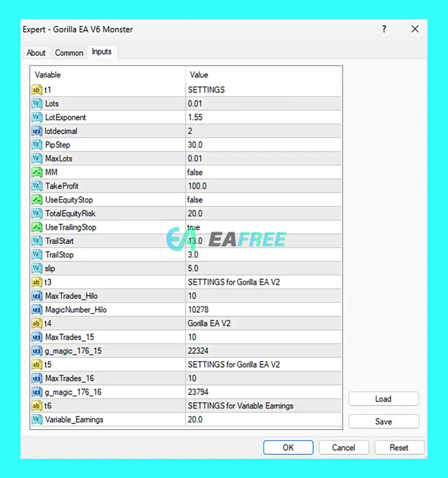Click the boolean icon beside UseEquityStop
This screenshot has width=448, height=478.
click(x=37, y=200)
